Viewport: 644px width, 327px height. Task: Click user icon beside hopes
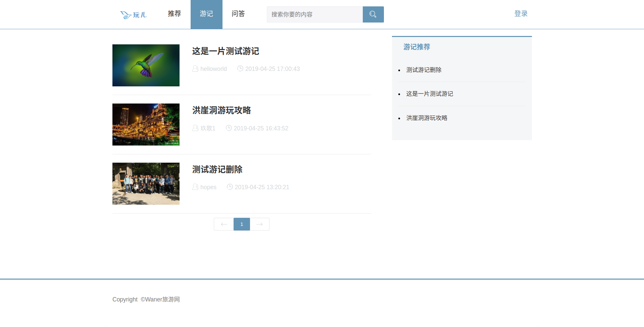(195, 187)
